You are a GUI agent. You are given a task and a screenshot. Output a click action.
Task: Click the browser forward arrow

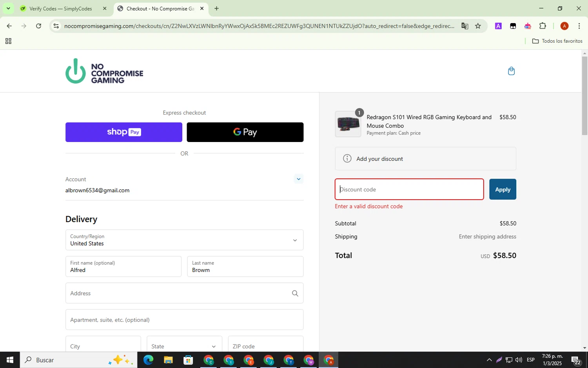(x=24, y=26)
